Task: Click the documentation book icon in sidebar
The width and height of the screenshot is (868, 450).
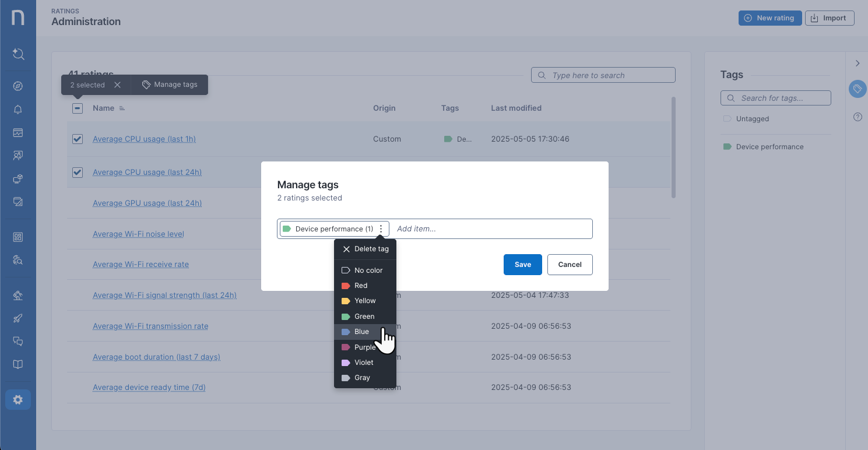Action: pyautogui.click(x=17, y=364)
